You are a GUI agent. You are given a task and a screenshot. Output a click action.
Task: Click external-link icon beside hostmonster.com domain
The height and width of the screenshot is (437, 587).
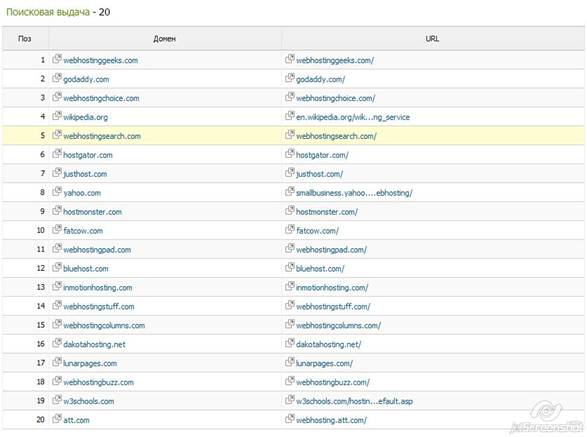coord(57,210)
